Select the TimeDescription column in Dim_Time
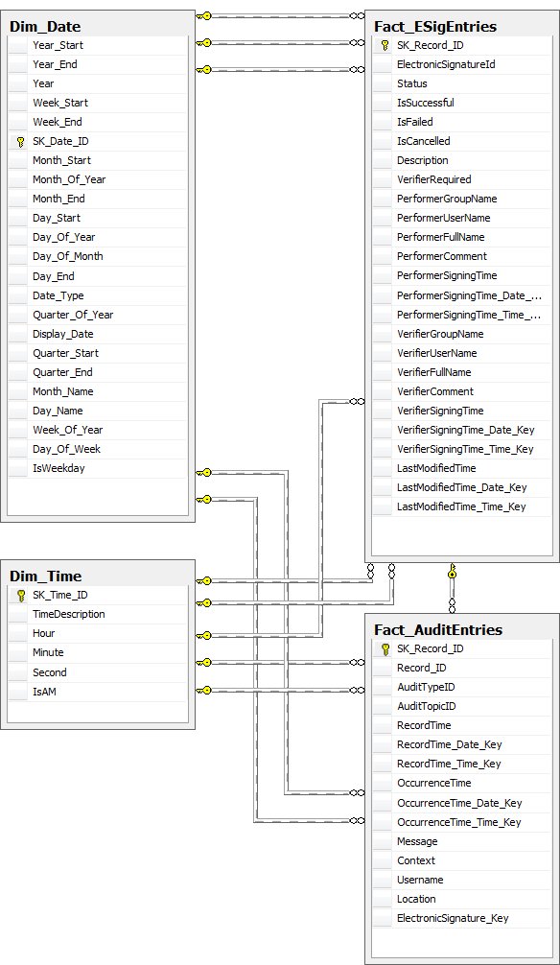 tap(97, 614)
